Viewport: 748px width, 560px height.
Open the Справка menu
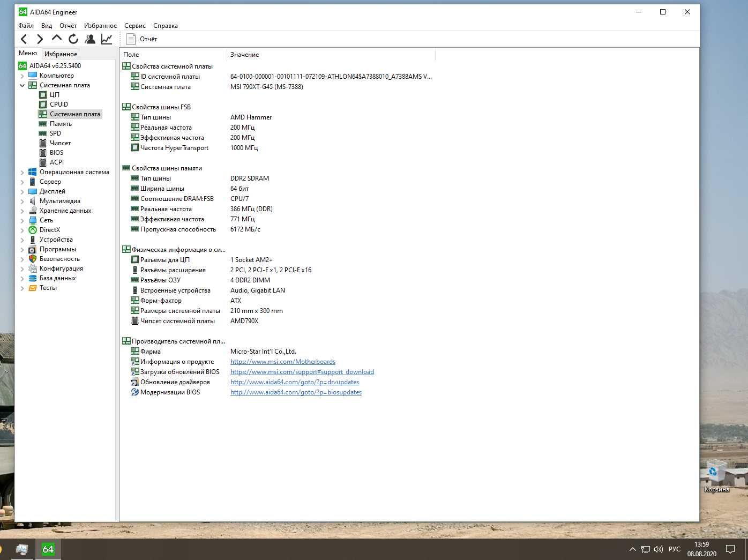click(166, 25)
